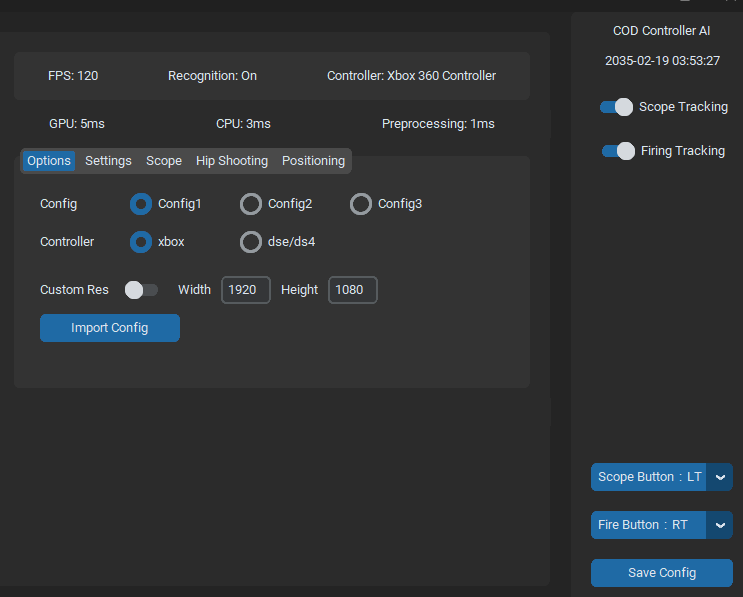
Task: Click the Controller row label
Action: click(67, 242)
